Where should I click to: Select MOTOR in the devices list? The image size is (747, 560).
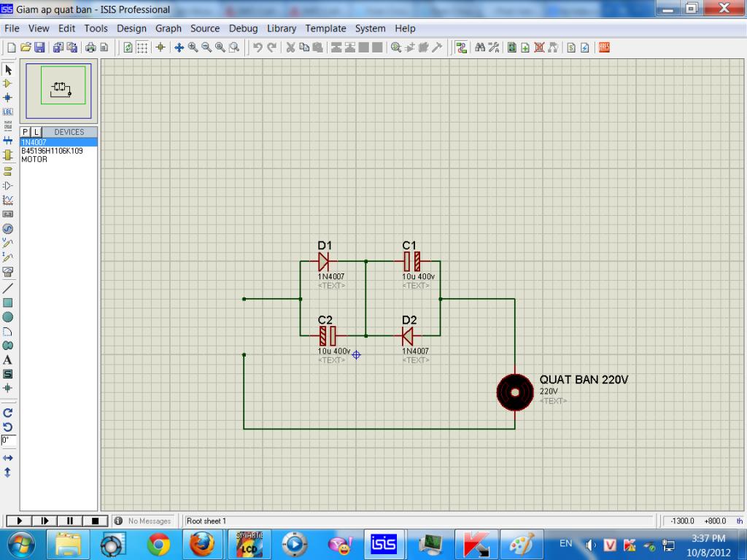point(34,159)
